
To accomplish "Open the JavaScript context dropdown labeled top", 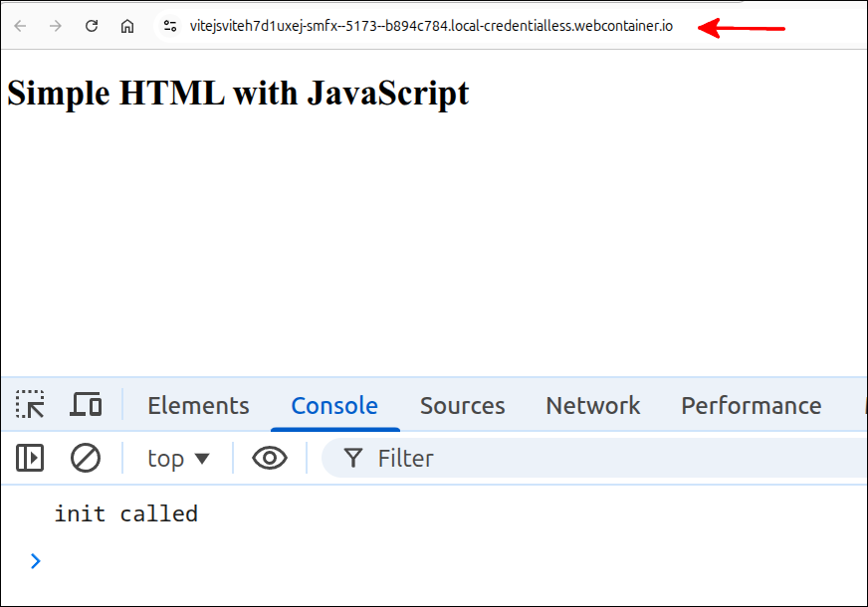I will click(x=176, y=458).
